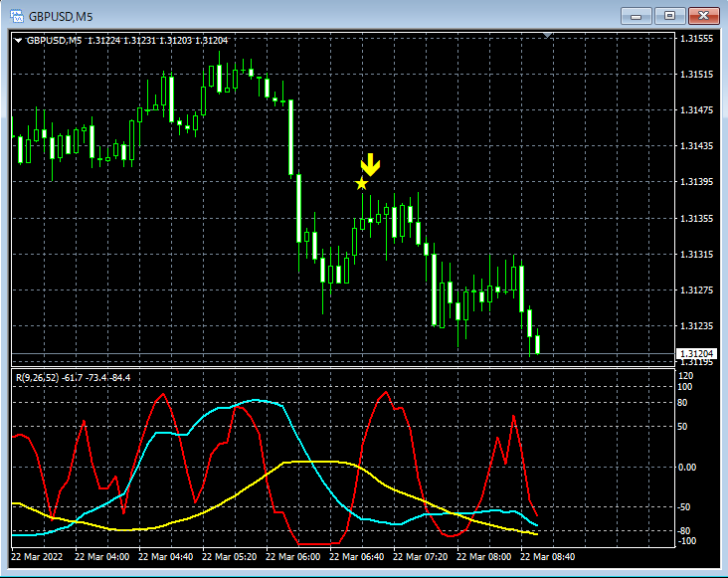Screen dimensions: 728x578
Task: Click the 1.31515 price scale label
Action: coord(696,75)
